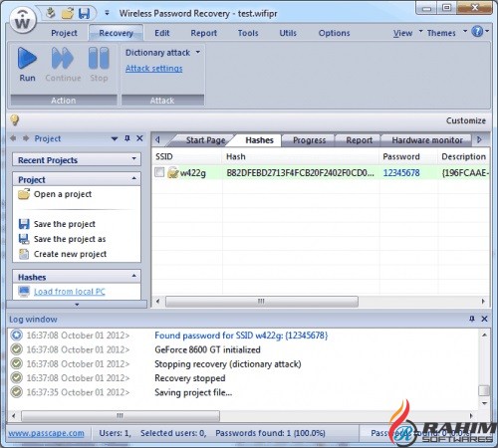Click the log window vertical scrollbar thumb
Image resolution: width=498 pixels, height=448 pixels.
[x=484, y=390]
